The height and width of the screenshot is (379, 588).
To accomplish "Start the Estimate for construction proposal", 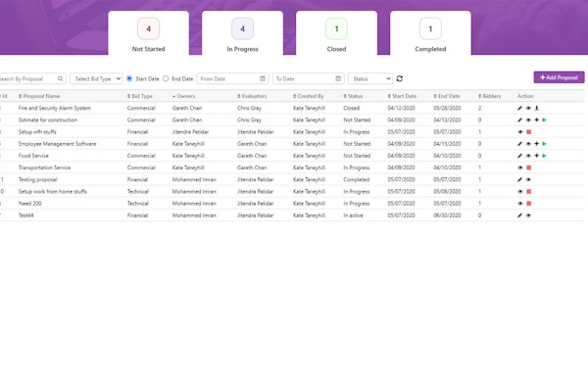I will [x=545, y=119].
